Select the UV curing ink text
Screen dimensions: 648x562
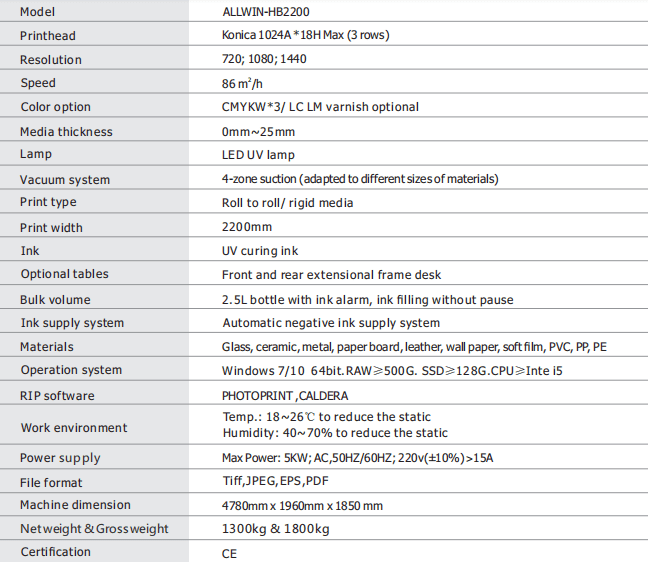pyautogui.click(x=259, y=251)
